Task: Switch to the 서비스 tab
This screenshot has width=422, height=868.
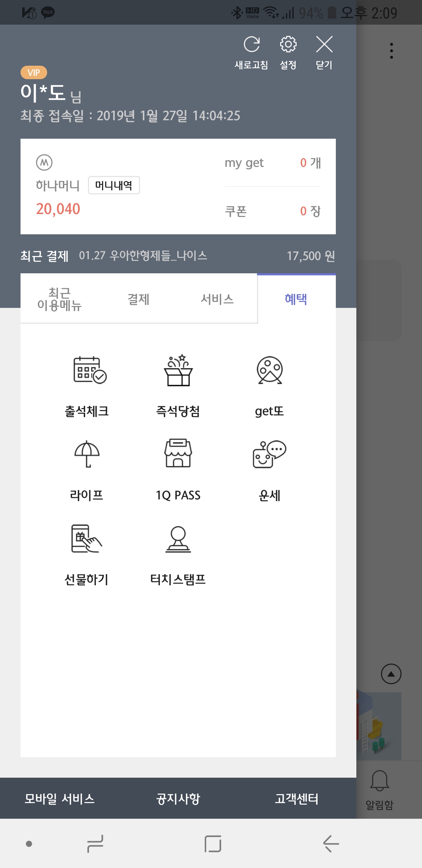Action: [x=217, y=299]
